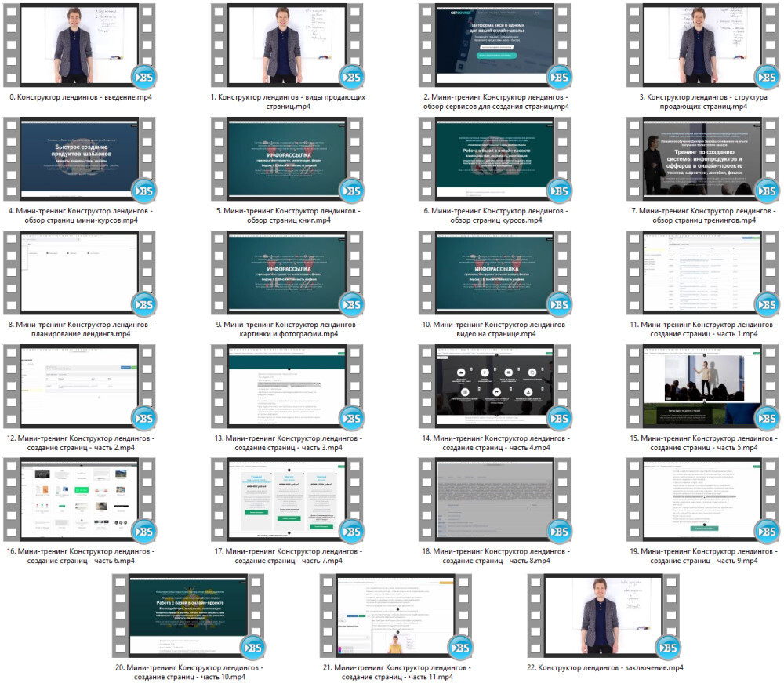This screenshot has height=683, width=784.
Task: Select thumbnail of 3. структура продающих страниц
Action: coord(702,45)
